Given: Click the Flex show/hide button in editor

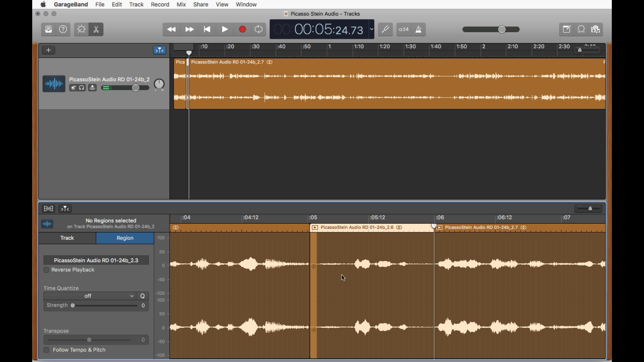Looking at the screenshot, I should 49,209.
